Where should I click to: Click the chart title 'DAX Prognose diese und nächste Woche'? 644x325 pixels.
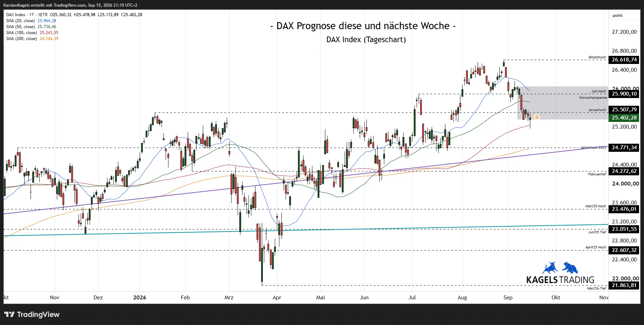pos(363,26)
